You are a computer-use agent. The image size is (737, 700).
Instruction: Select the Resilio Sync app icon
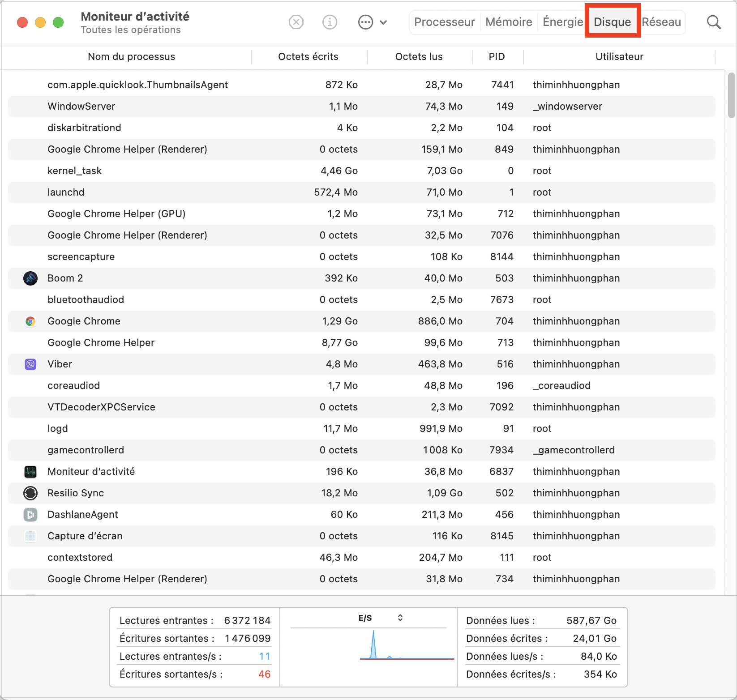(30, 493)
